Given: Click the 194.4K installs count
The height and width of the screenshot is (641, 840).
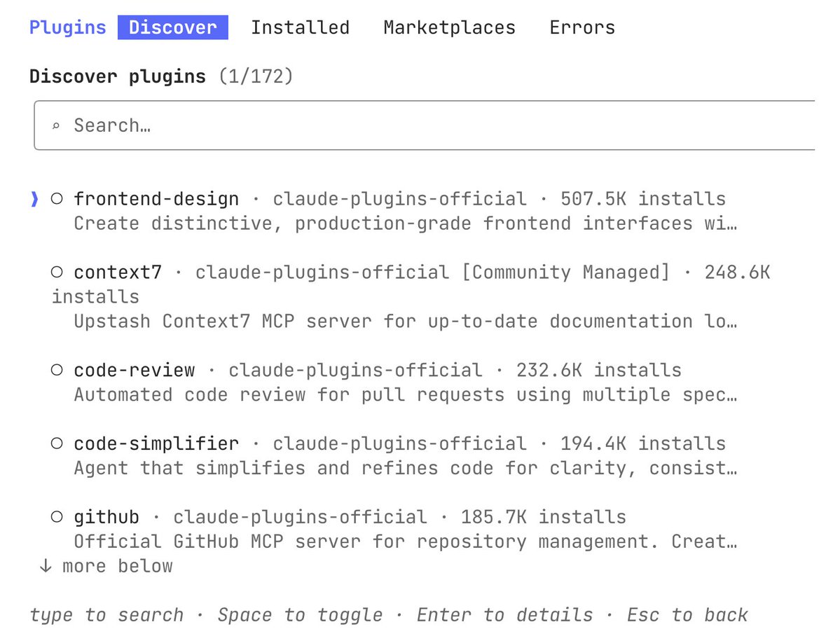Looking at the screenshot, I should [643, 444].
